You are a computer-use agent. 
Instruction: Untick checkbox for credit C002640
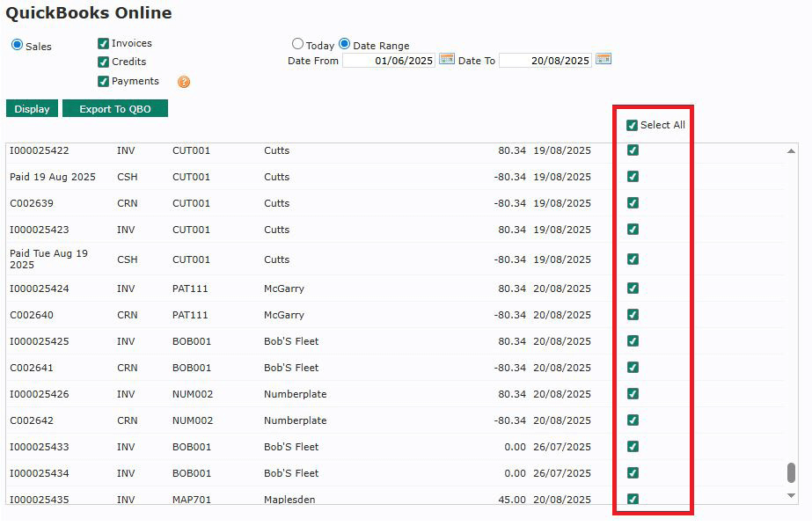click(633, 315)
